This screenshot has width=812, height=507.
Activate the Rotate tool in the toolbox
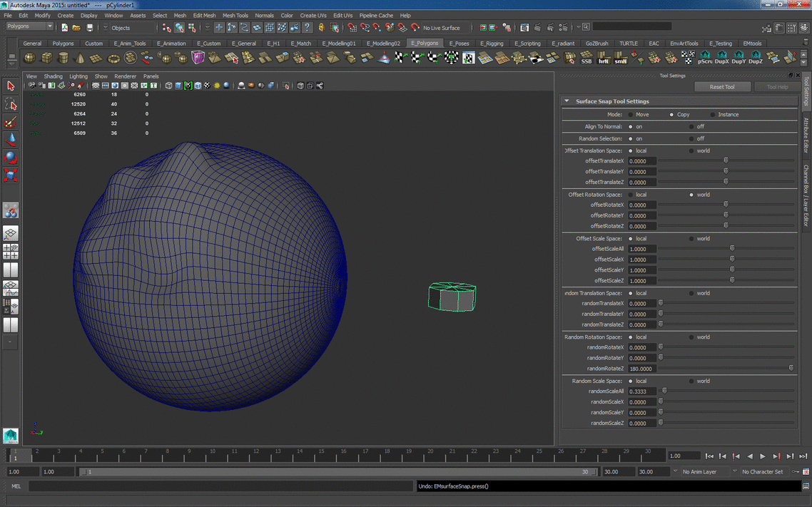click(11, 158)
